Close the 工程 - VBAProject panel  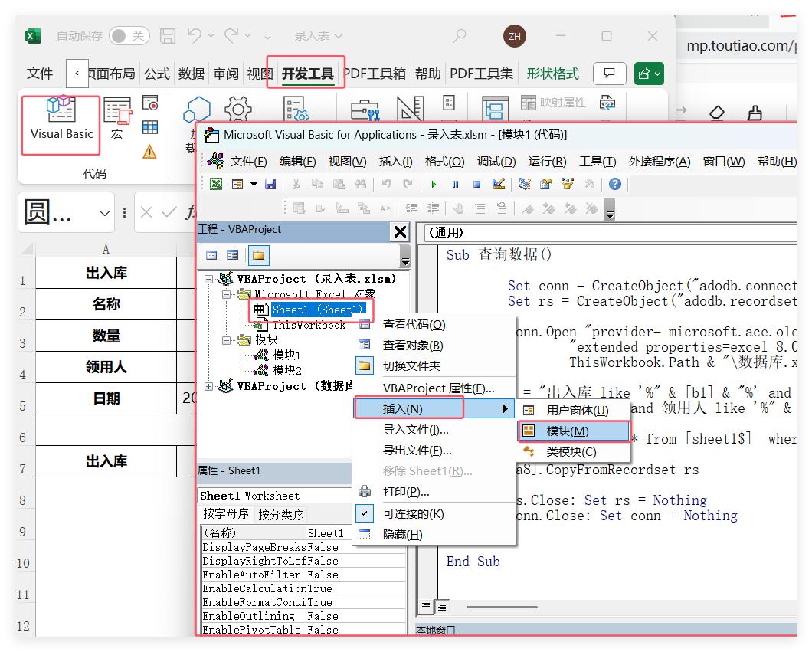(401, 231)
